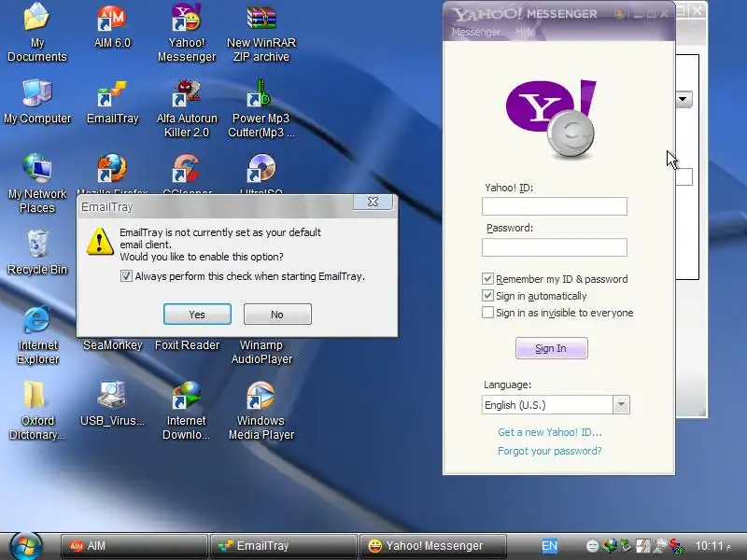This screenshot has height=560, width=747.
Task: Enable Sign in as invisible to everyone
Action: (487, 313)
